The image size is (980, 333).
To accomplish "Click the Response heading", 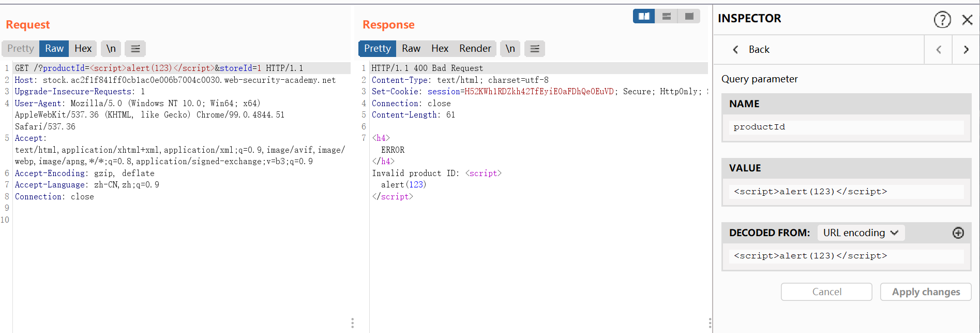I will click(388, 25).
